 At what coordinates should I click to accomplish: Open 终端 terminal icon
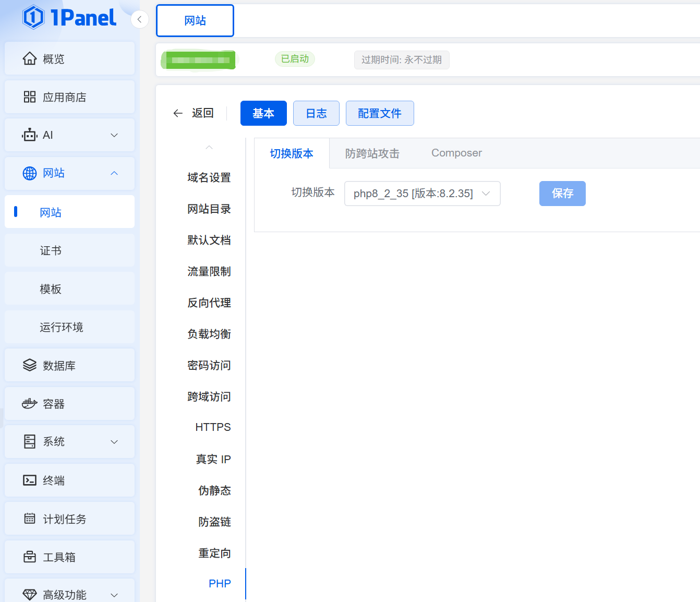[x=30, y=480]
